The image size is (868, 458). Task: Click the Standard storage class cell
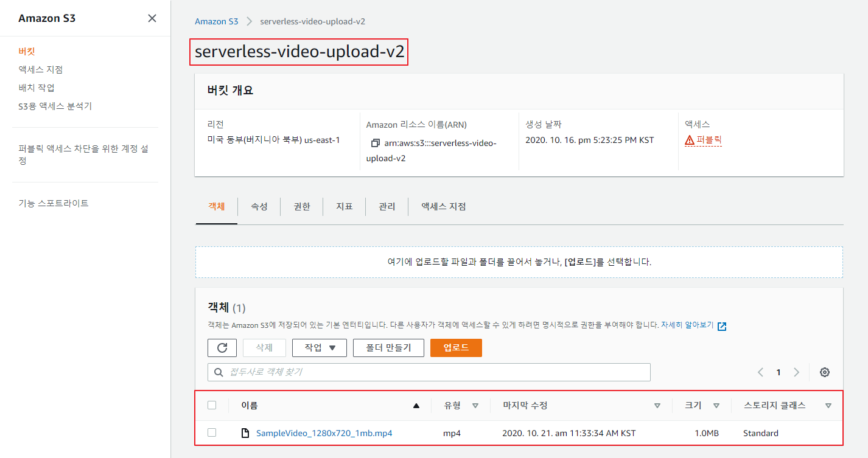coord(761,434)
